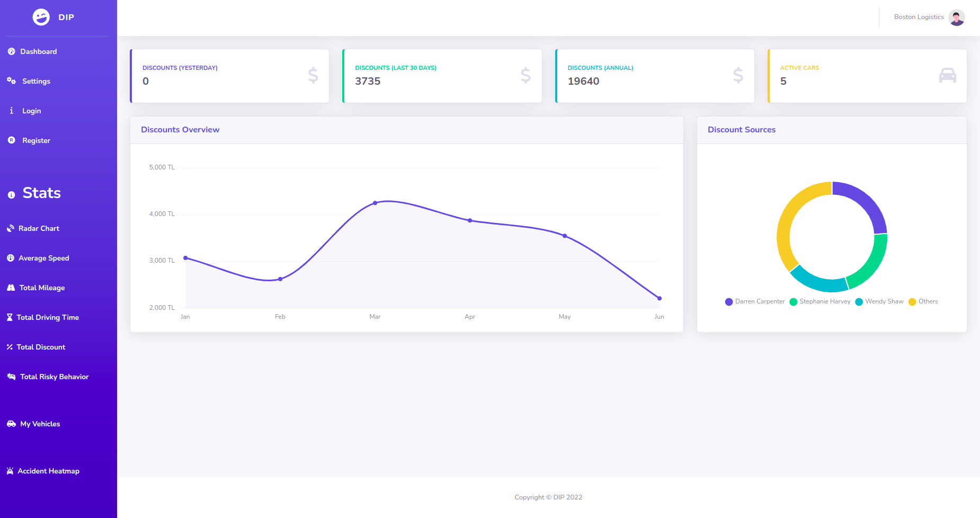Click the Settings gears icon in sidebar
The image size is (980, 518).
11,81
